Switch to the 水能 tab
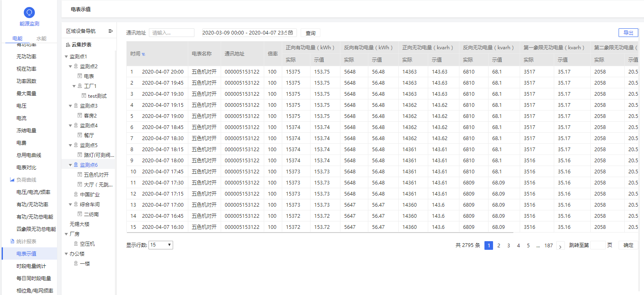 pyautogui.click(x=41, y=39)
